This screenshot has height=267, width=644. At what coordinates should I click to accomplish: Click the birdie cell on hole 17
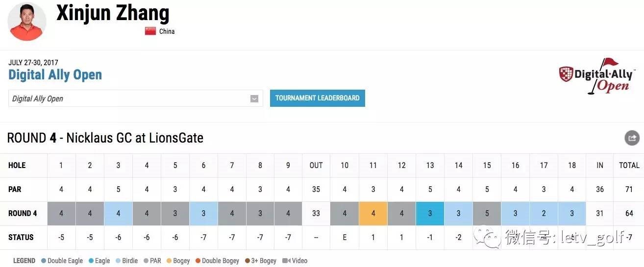pyautogui.click(x=544, y=213)
